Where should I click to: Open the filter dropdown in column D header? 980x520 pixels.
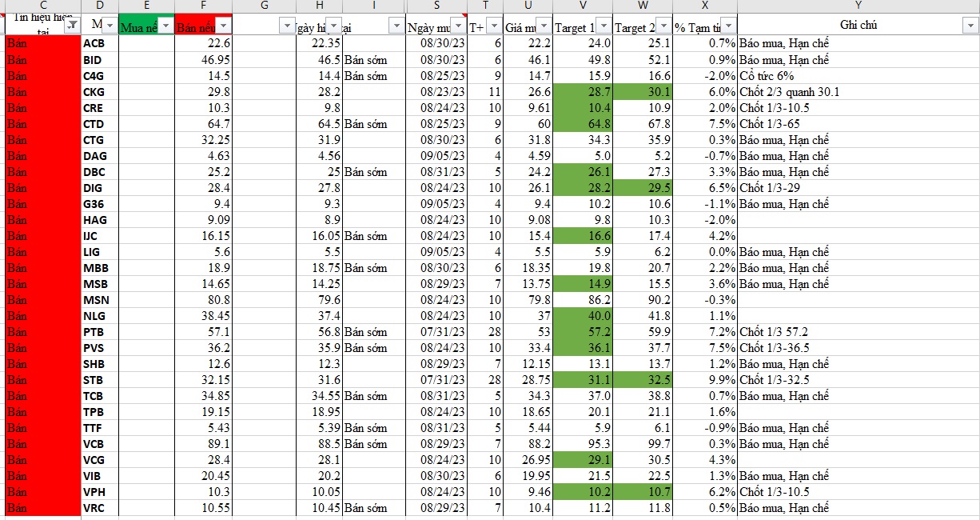click(110, 26)
